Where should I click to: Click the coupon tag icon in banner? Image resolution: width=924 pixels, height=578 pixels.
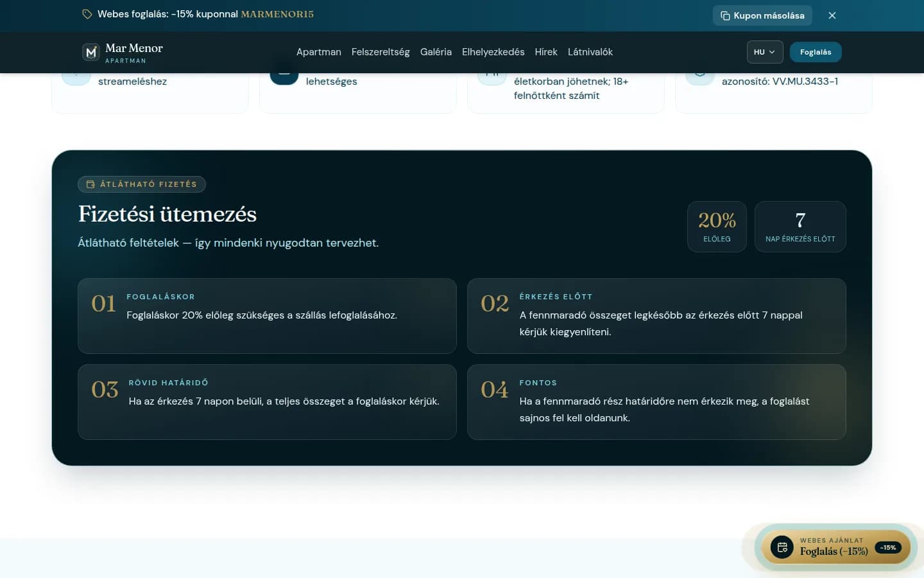click(87, 14)
